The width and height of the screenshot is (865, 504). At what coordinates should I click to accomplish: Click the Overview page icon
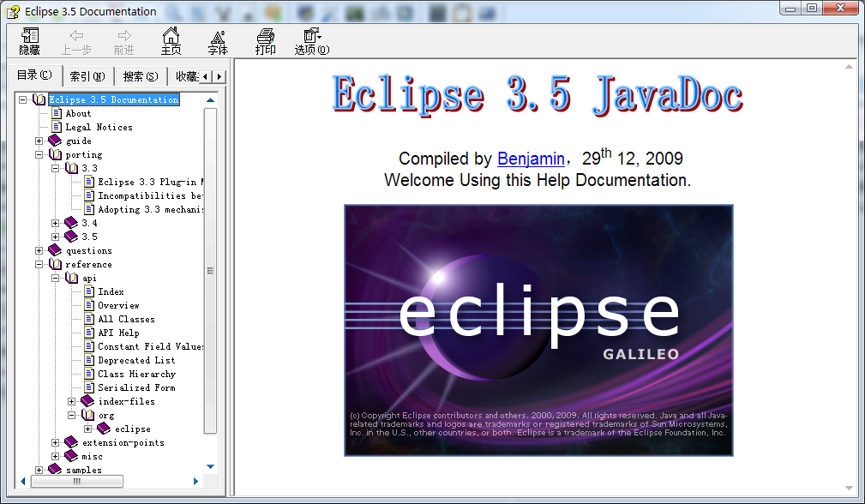point(89,305)
